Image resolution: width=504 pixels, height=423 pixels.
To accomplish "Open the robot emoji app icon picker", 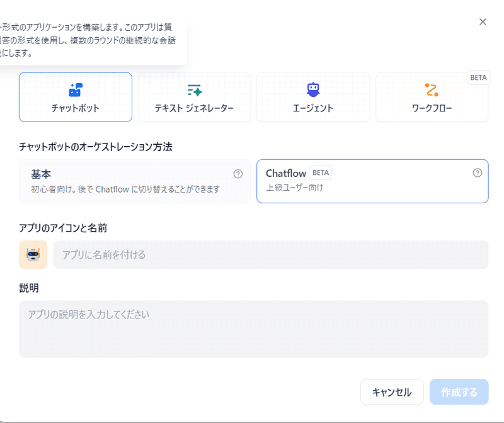I will (x=33, y=255).
